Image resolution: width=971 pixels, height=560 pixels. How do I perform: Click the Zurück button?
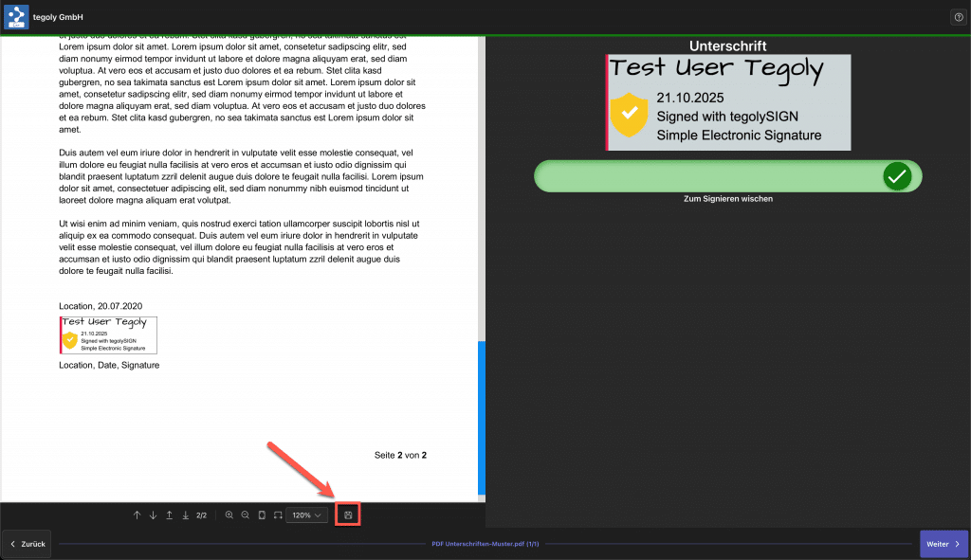coord(27,544)
